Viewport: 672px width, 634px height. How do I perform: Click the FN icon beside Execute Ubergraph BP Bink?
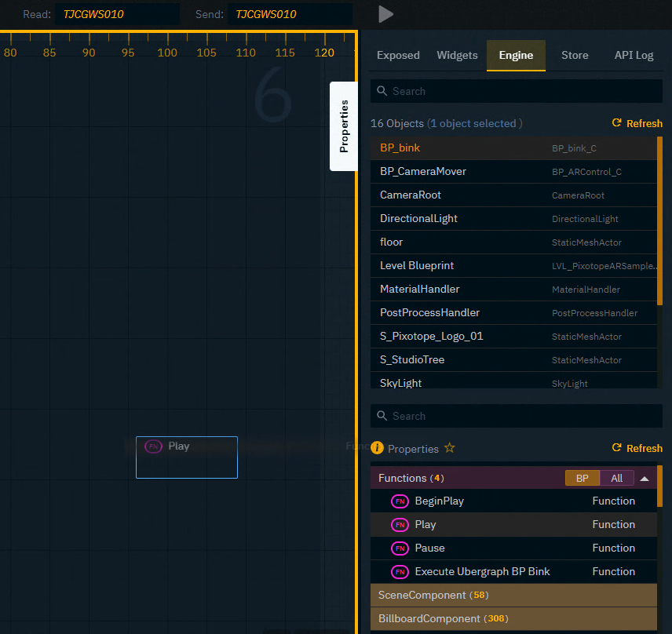400,571
